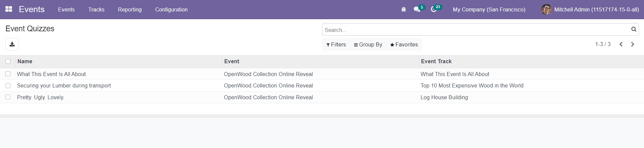This screenshot has width=644, height=148.
Task: Open the Configuration menu
Action: (x=171, y=9)
